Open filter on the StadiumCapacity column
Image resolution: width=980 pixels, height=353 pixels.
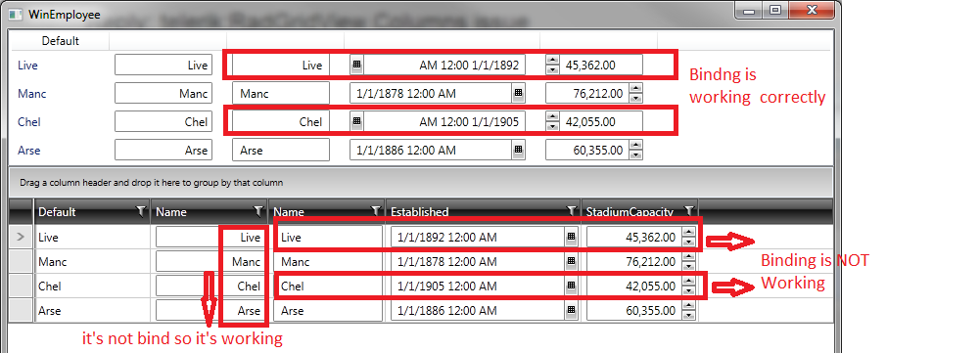coord(689,211)
